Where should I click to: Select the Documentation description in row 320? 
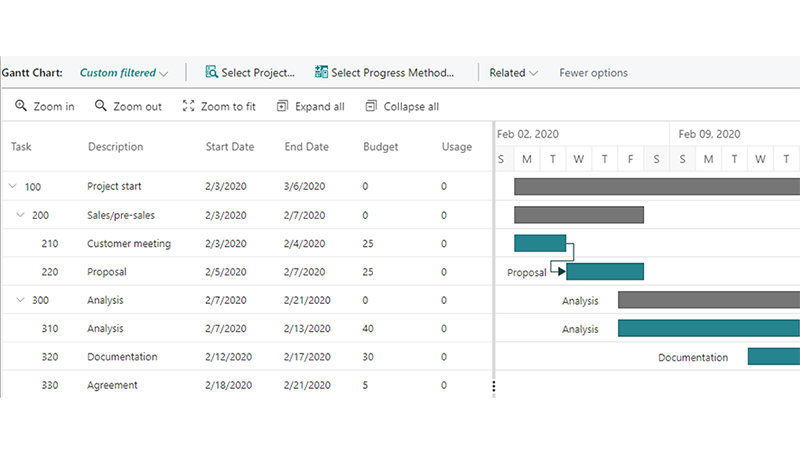tap(122, 357)
